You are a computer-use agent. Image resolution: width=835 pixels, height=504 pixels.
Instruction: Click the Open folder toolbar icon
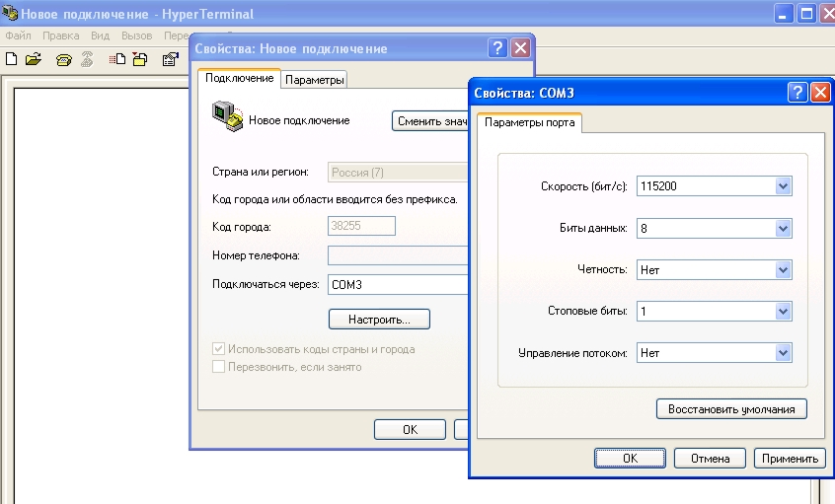click(33, 59)
